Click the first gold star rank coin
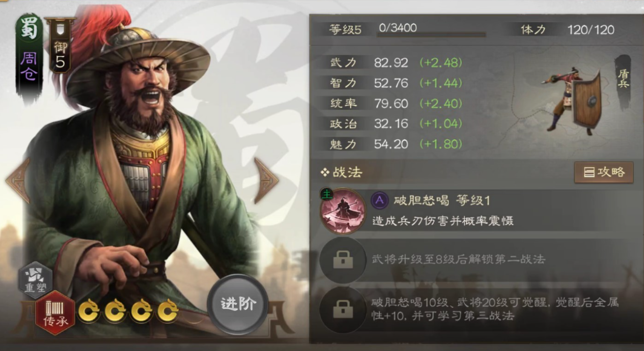644x351 pixels. click(88, 310)
